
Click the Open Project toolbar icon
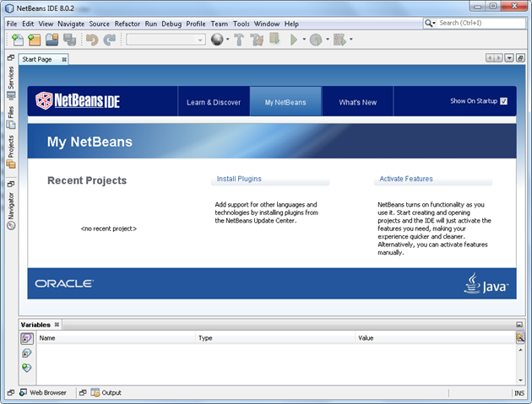tap(52, 40)
